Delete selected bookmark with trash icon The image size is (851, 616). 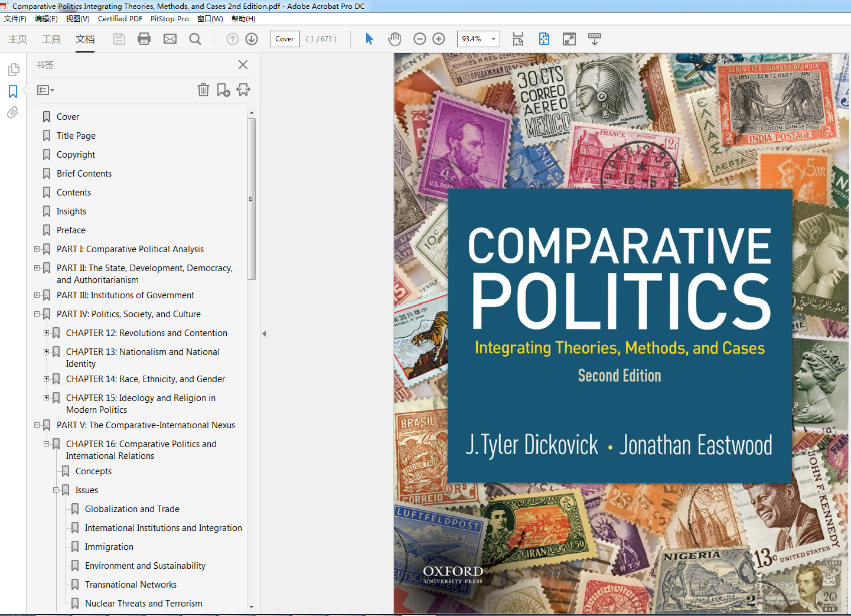click(203, 90)
